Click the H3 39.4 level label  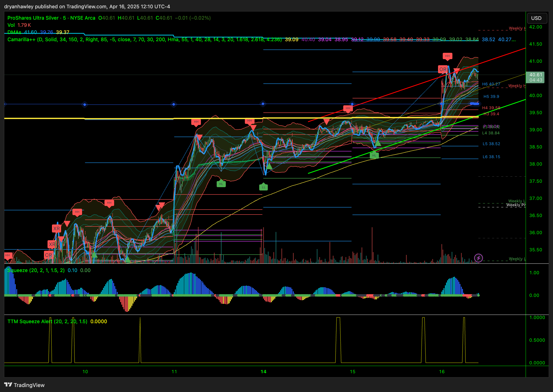491,114
